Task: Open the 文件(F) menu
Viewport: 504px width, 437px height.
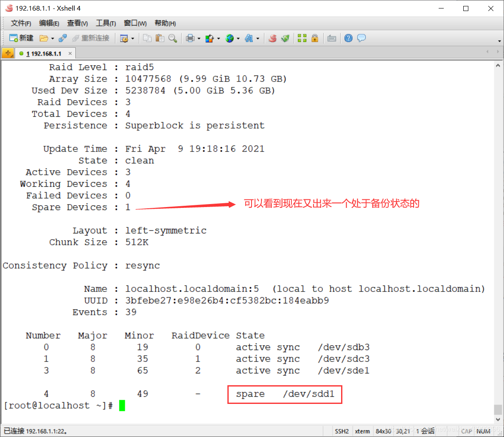Action: pyautogui.click(x=21, y=23)
